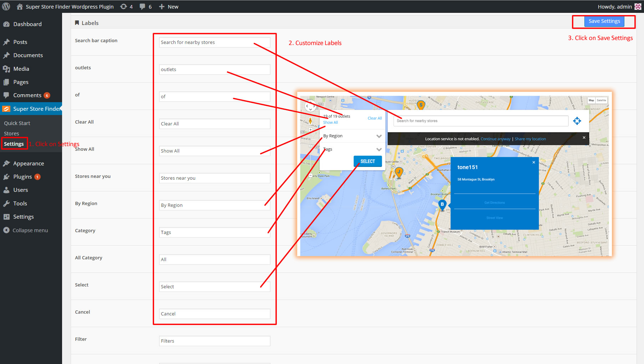This screenshot has width=644, height=364.
Task: Click the home icon beside the site name
Action: pyautogui.click(x=20, y=6)
